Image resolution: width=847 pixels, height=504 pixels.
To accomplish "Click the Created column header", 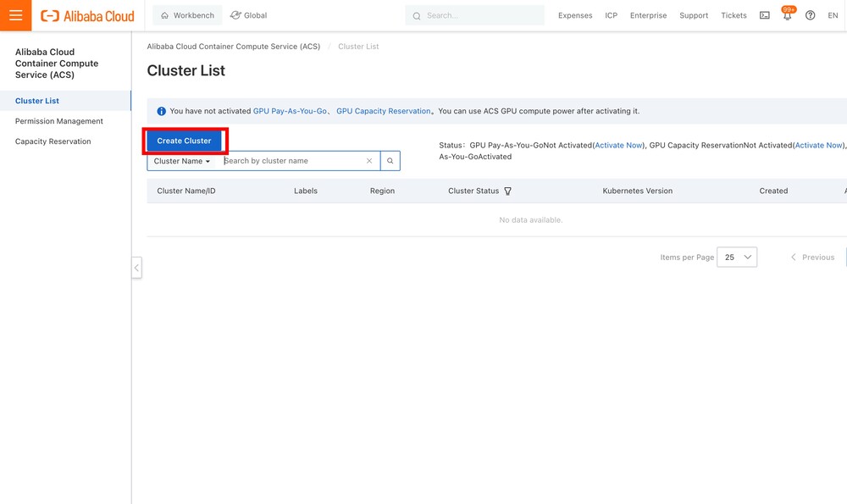I will point(773,191).
